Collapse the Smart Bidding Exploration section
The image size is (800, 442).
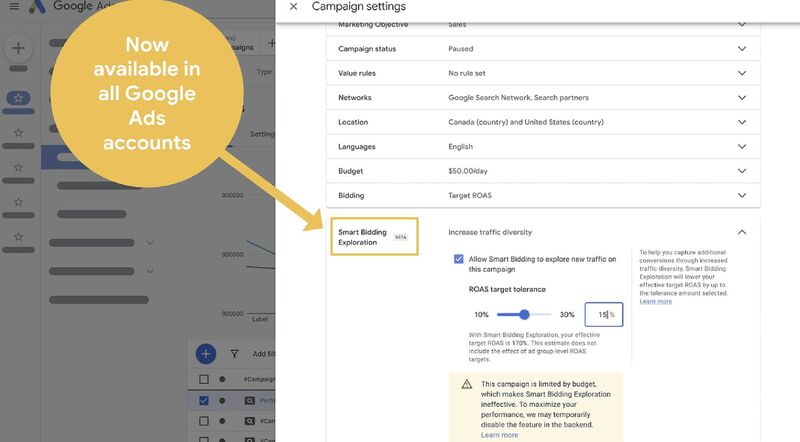tap(742, 232)
